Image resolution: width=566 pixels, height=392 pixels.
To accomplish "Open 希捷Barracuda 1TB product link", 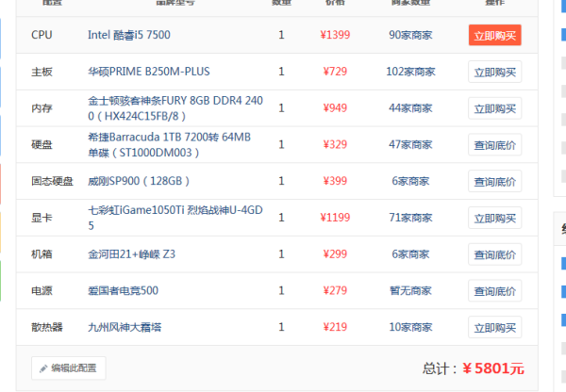I will pos(169,144).
